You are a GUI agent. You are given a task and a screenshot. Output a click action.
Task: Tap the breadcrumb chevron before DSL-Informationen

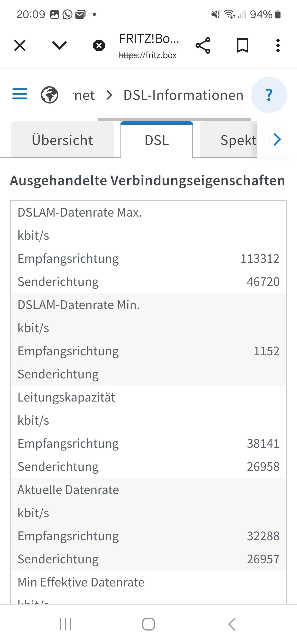tap(109, 95)
